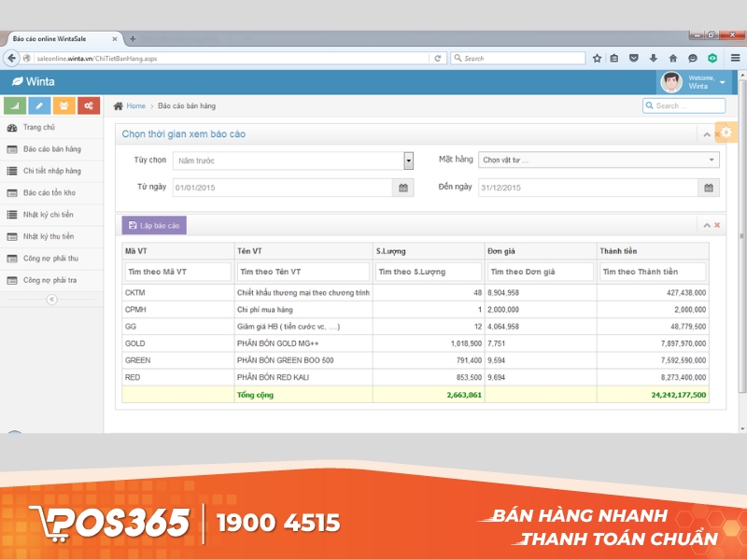Viewport: 747px width, 560px height.
Task: Select the PHÂN BÓN RED KALI cell
Action: click(x=303, y=377)
